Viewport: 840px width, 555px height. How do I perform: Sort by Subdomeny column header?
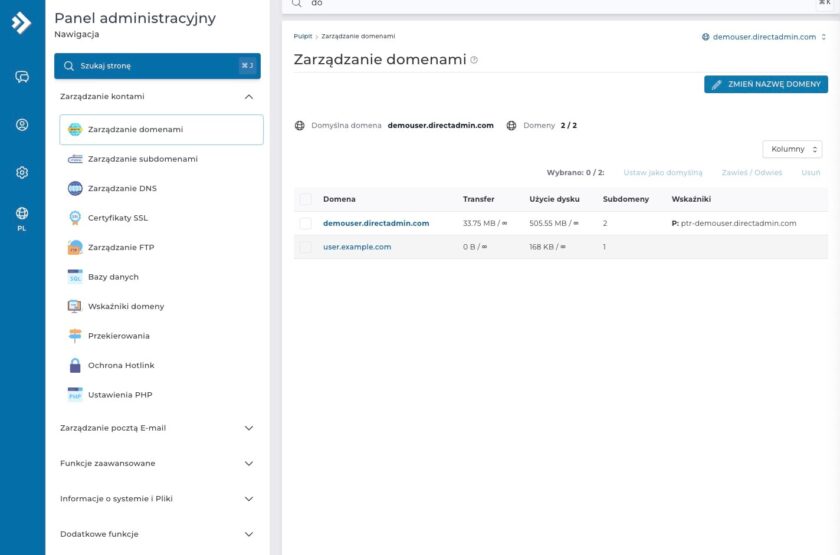[x=626, y=199]
